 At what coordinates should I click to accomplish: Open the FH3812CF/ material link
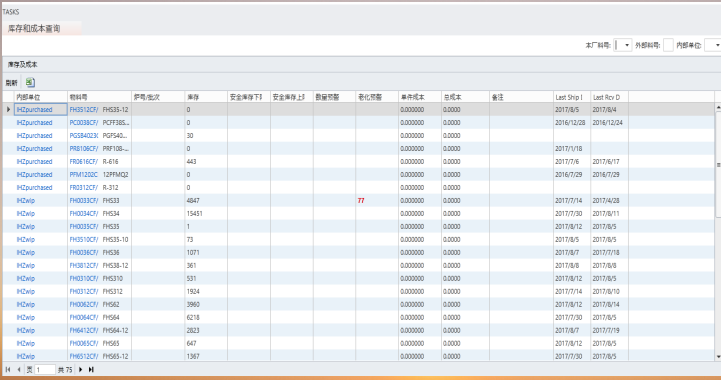[84, 265]
